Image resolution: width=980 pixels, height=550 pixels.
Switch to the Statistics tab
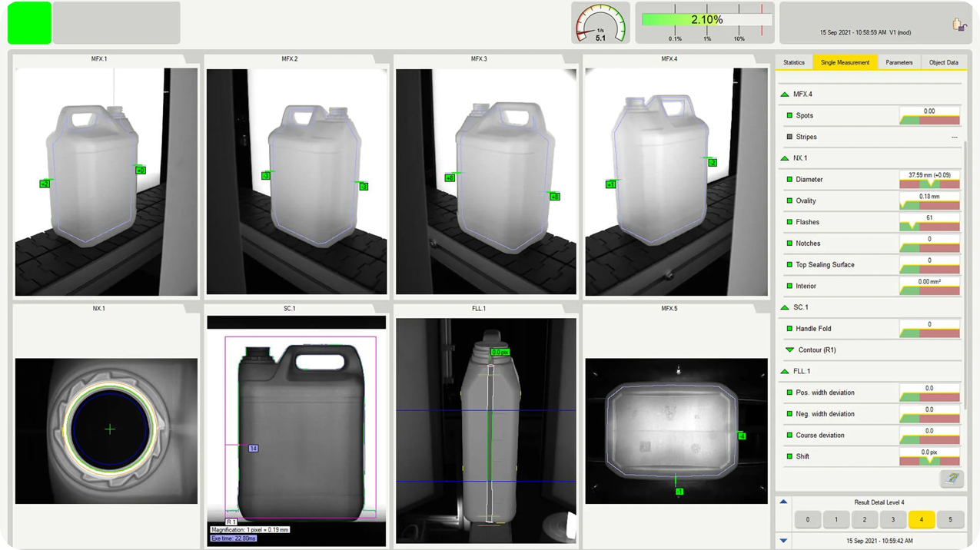click(x=794, y=62)
